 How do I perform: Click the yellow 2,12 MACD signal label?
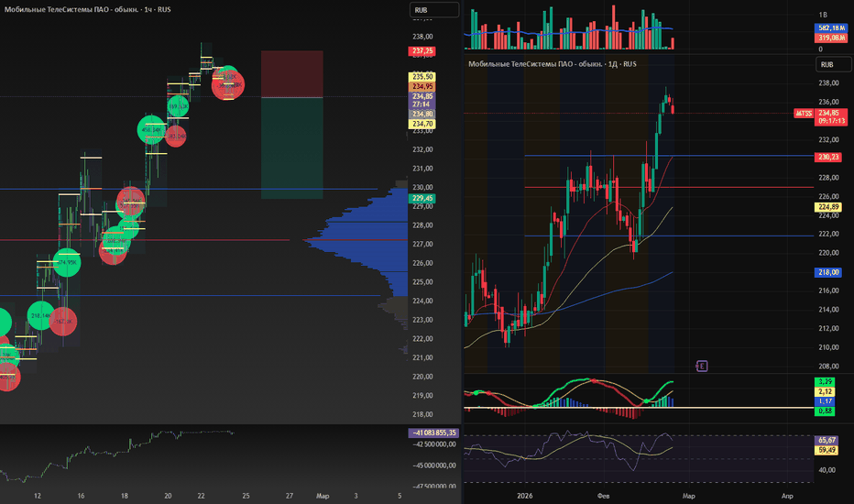pos(825,391)
